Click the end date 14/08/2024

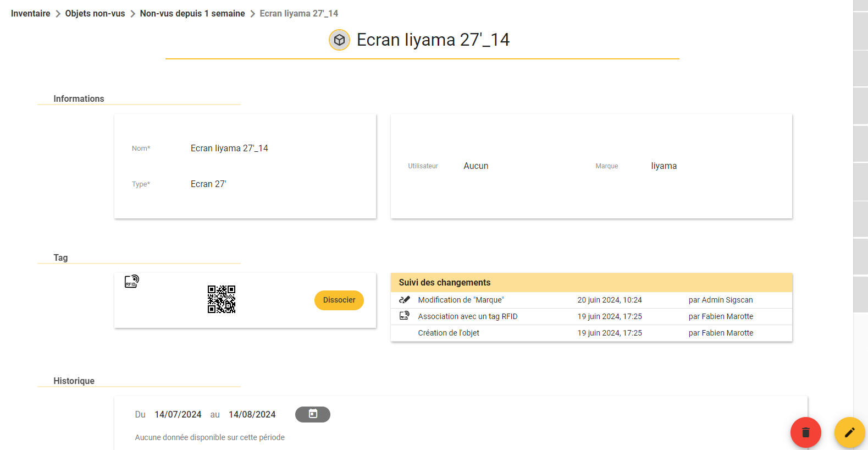(x=252, y=415)
